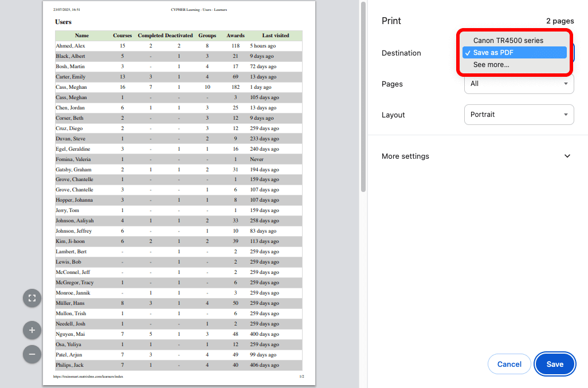Screen dimensions: 588x388
Task: Open the Pages dropdown showing All
Action: (x=519, y=84)
